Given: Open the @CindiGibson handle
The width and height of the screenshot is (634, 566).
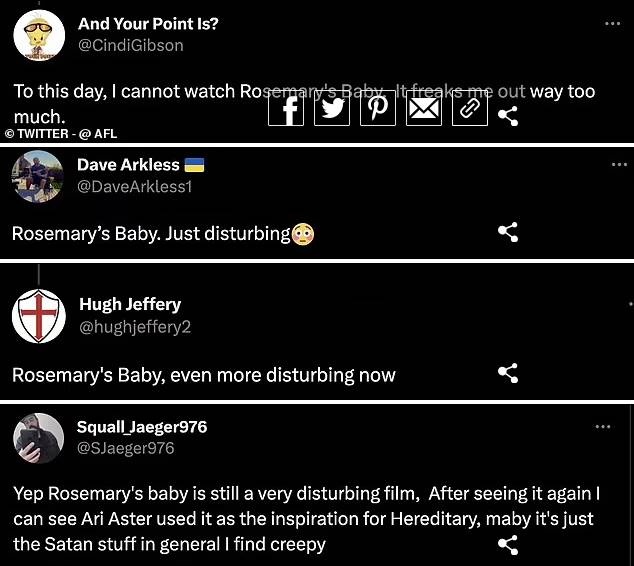Looking at the screenshot, I should (x=131, y=45).
